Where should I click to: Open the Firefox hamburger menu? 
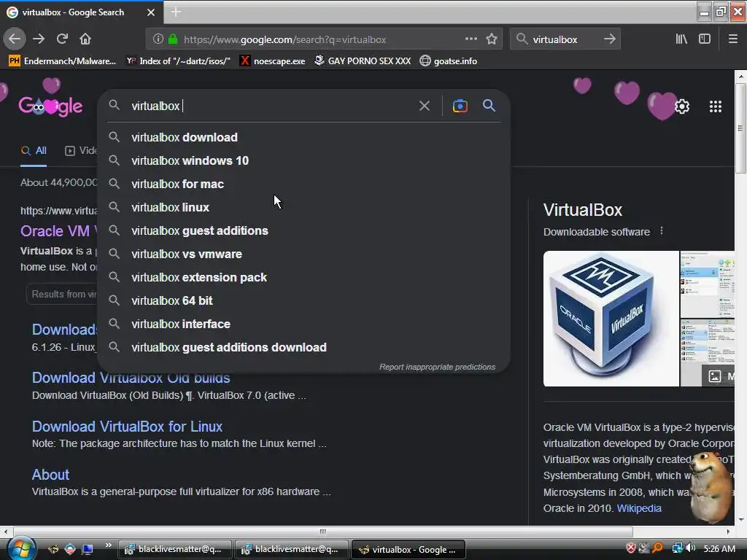pos(732,39)
